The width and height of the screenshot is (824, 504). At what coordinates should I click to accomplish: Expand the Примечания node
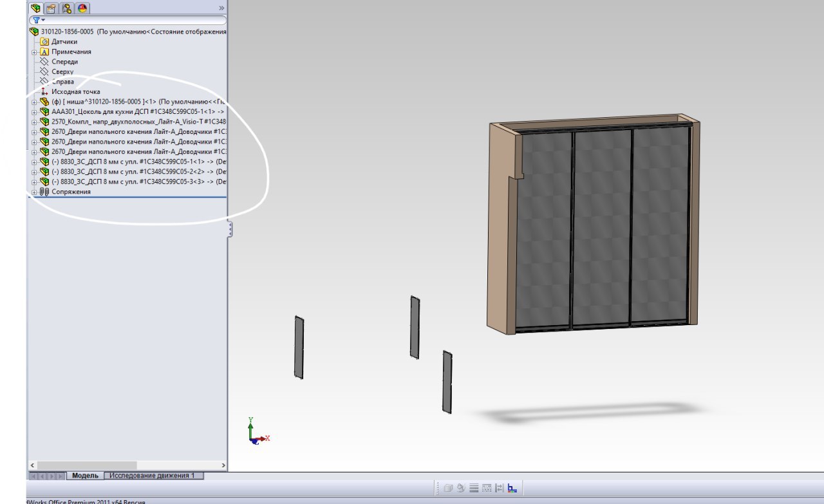coord(33,51)
